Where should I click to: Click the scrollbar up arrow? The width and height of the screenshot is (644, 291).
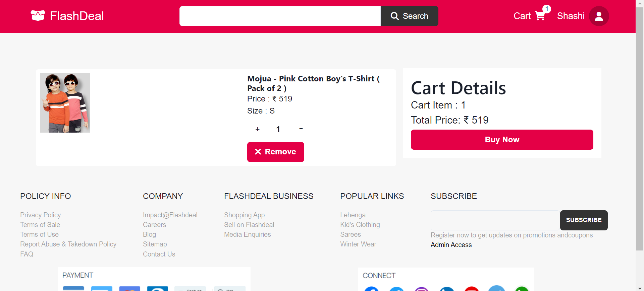point(640,3)
